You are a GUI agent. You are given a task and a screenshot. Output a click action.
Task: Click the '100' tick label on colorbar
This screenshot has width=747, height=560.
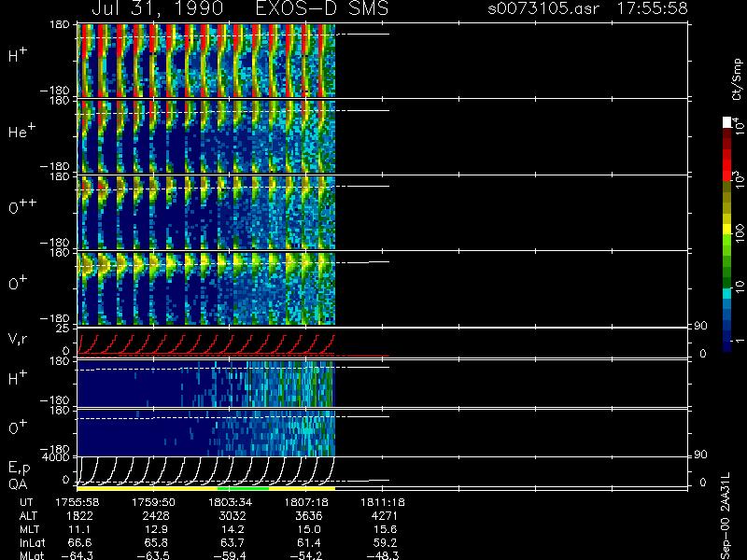[739, 232]
